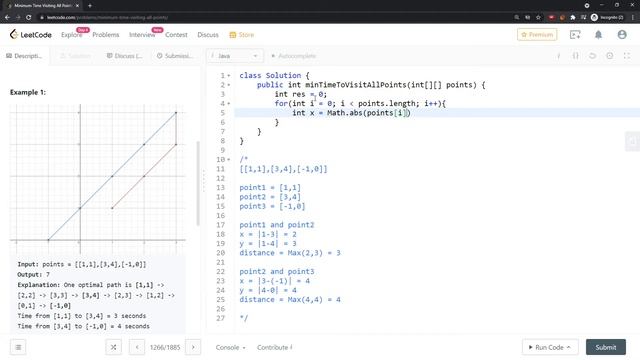Toggle fullscreen editor icon

click(x=627, y=56)
